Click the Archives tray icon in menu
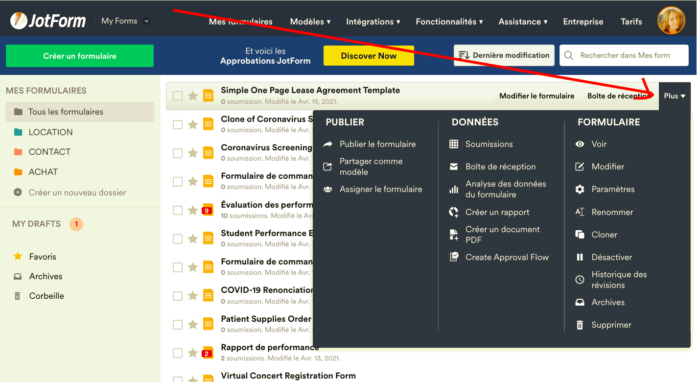The height and width of the screenshot is (382, 700). point(579,303)
